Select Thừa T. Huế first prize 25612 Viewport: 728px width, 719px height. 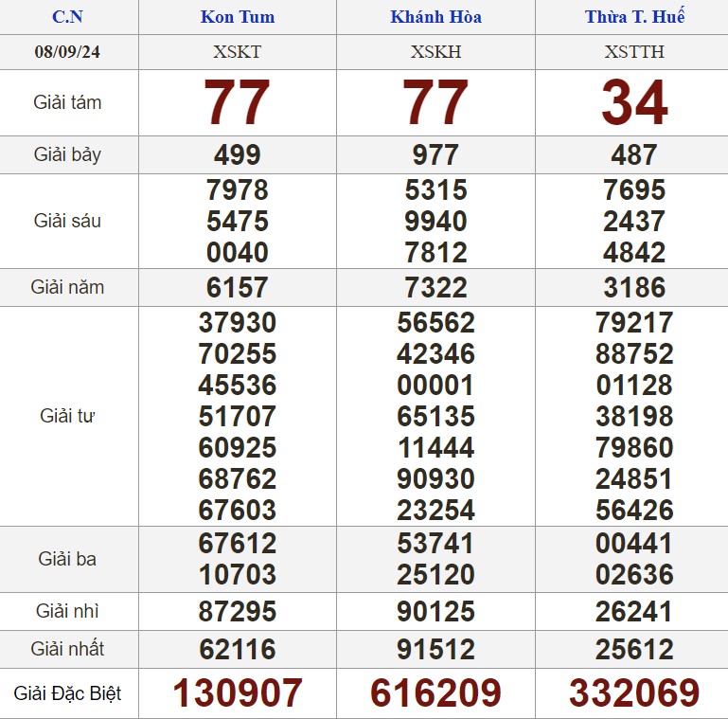point(634,650)
